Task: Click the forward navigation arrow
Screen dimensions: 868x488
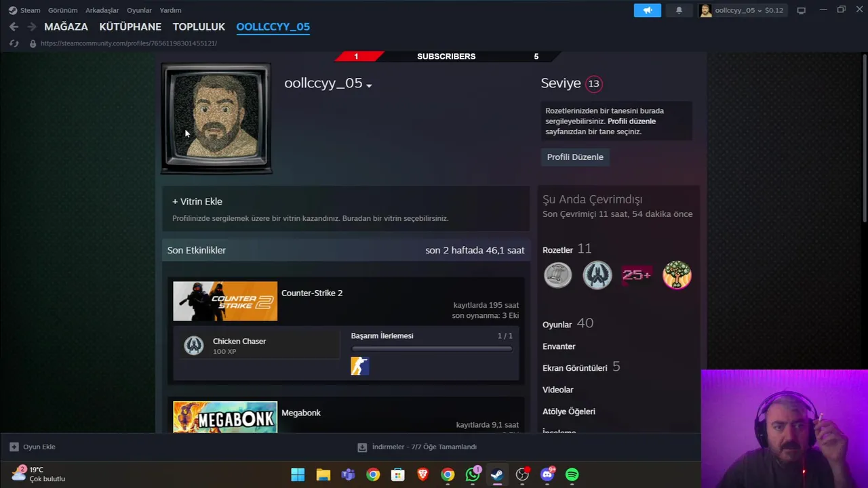Action: pyautogui.click(x=32, y=26)
